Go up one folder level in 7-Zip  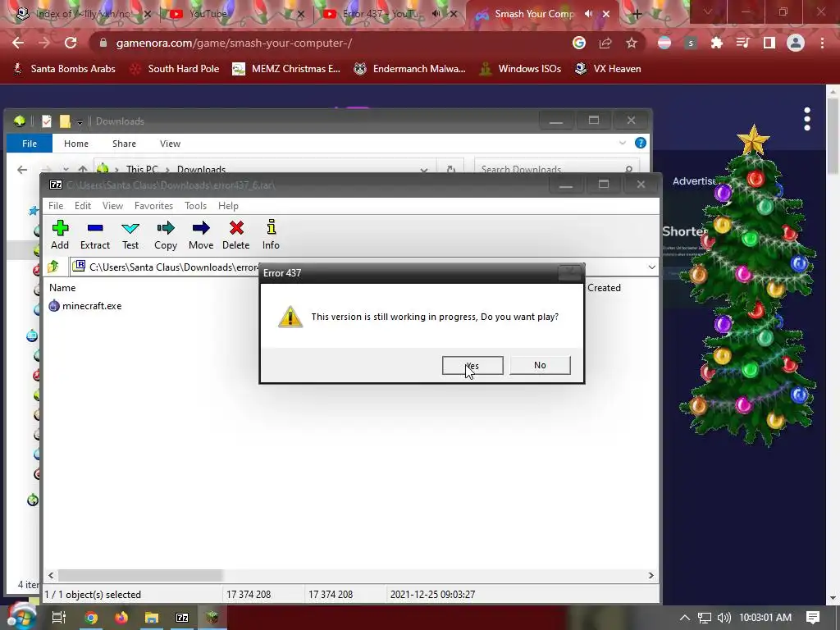(x=53, y=267)
